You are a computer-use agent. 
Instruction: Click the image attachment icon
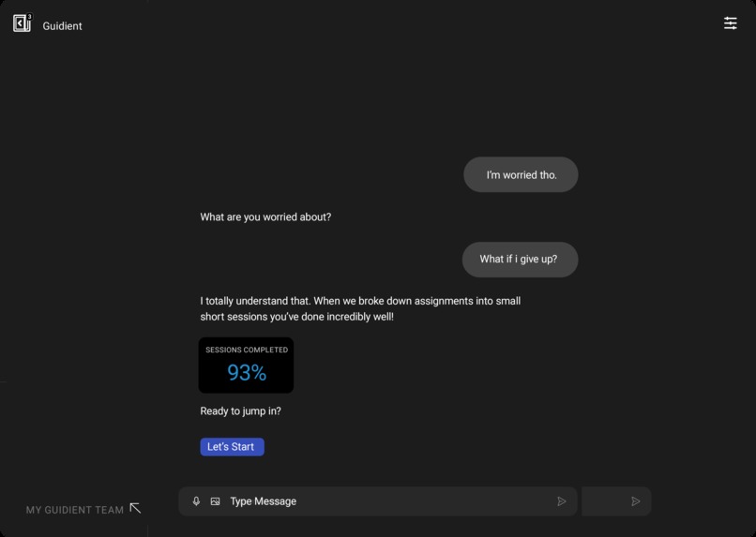[215, 501]
